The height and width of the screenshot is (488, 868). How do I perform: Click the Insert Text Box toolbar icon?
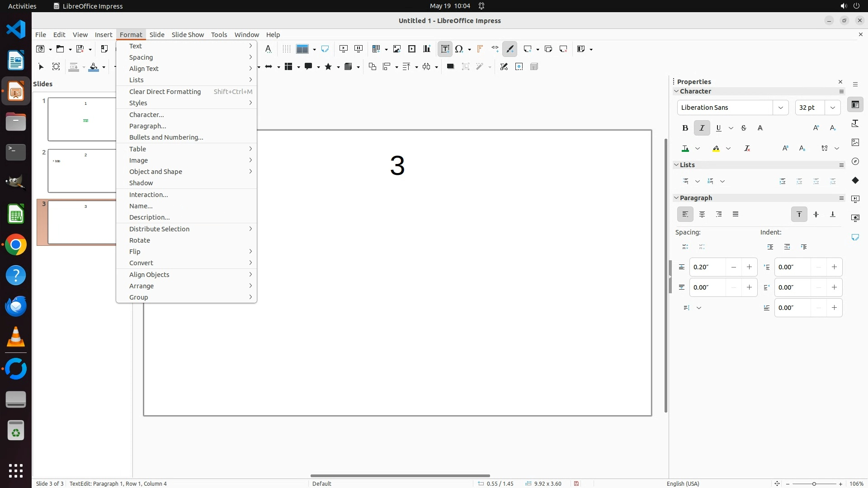pyautogui.click(x=445, y=49)
